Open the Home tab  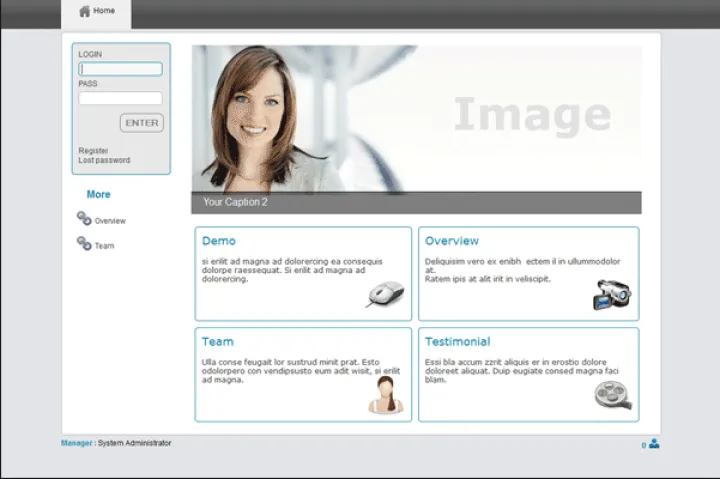[x=103, y=12]
